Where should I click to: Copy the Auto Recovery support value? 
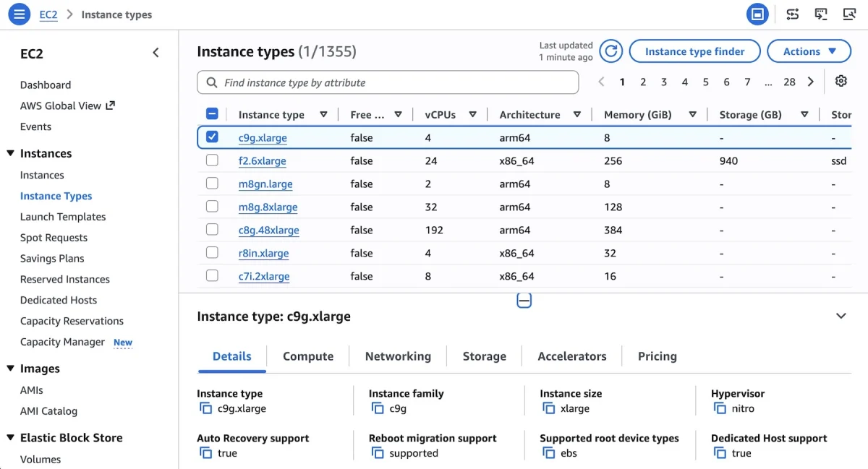click(x=205, y=453)
